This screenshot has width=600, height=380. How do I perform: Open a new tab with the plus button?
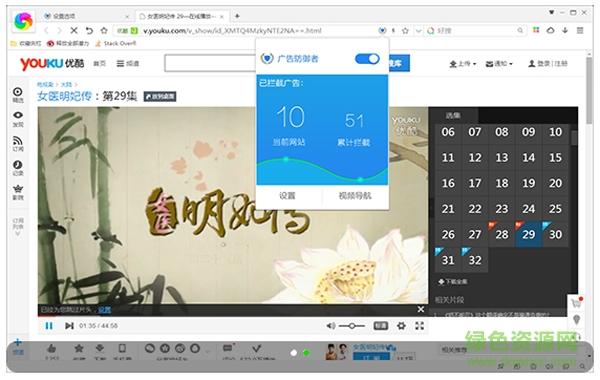tap(237, 16)
